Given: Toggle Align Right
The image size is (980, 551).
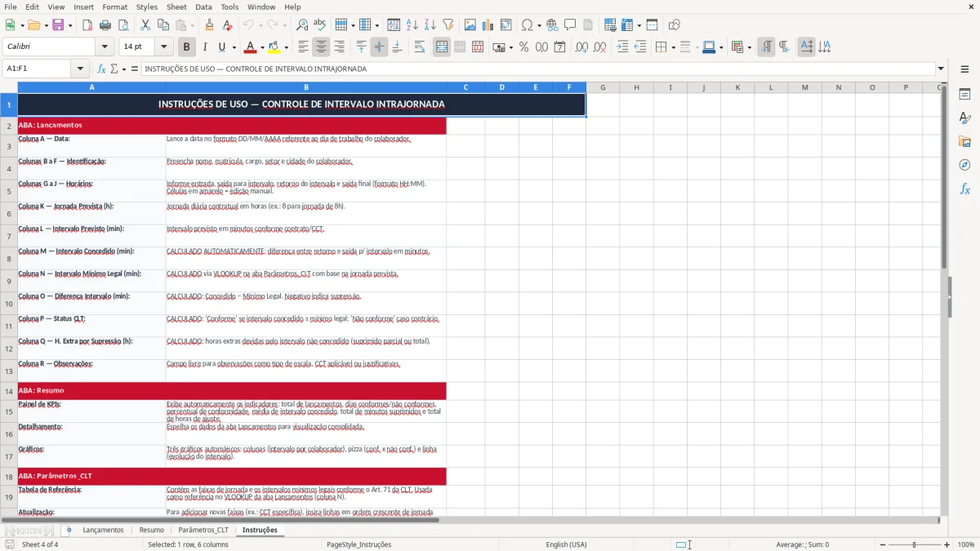Looking at the screenshot, I should tap(339, 47).
